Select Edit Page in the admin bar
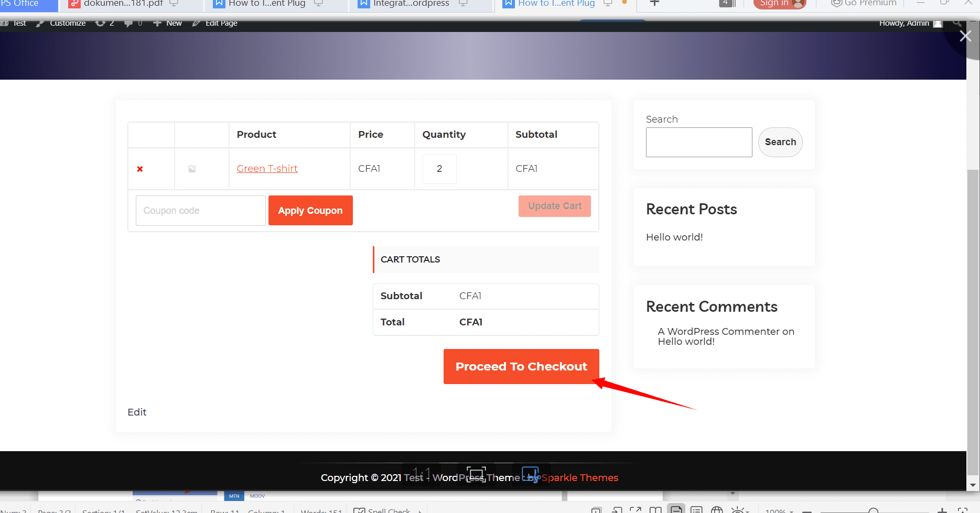 215,23
